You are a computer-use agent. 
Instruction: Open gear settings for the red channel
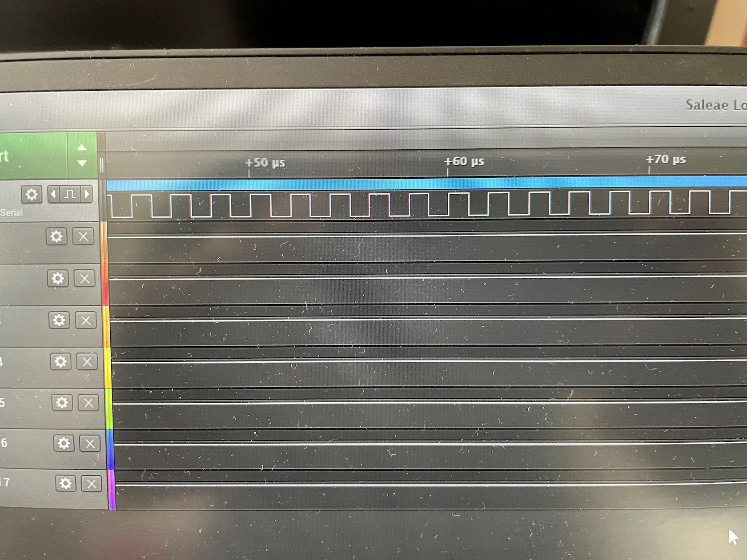click(58, 279)
